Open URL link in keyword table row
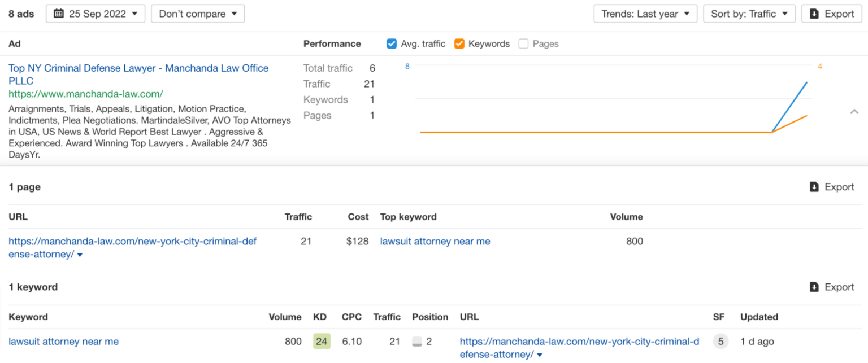The image size is (868, 363). click(579, 347)
